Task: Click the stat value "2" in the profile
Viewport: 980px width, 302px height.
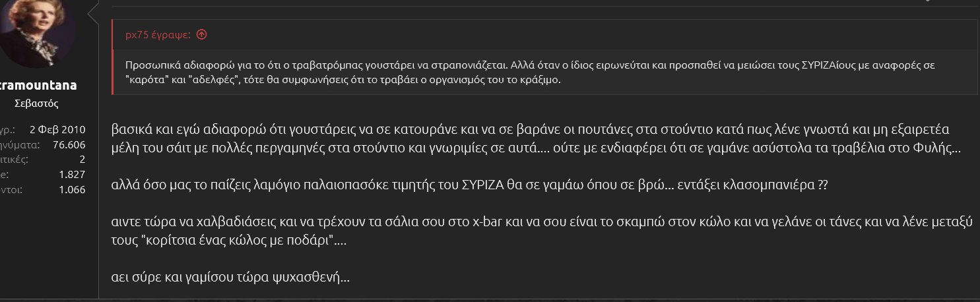Action: [82, 160]
